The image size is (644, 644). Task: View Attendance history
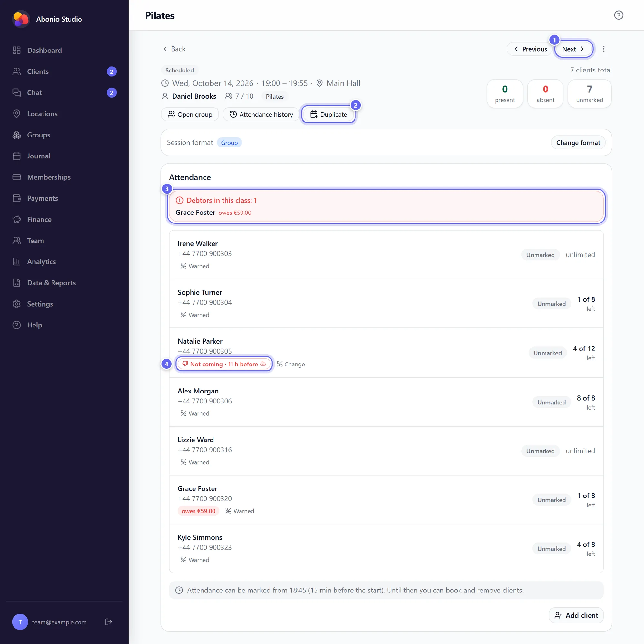point(261,114)
